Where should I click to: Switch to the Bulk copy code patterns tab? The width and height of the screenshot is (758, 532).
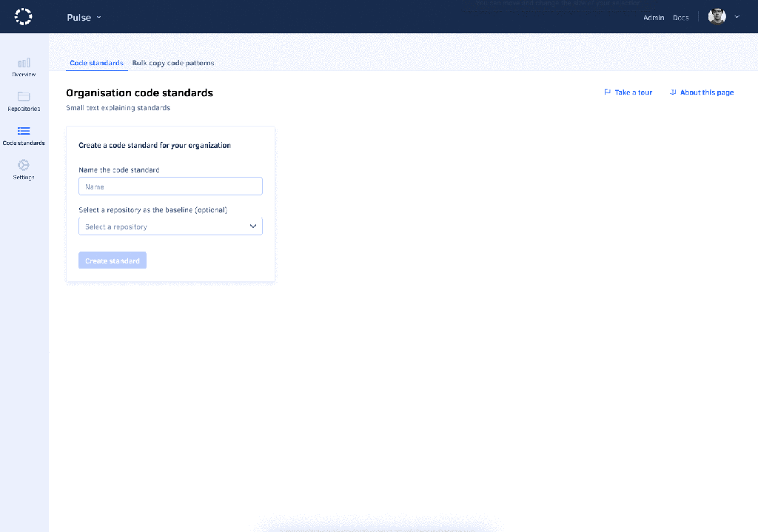173,63
